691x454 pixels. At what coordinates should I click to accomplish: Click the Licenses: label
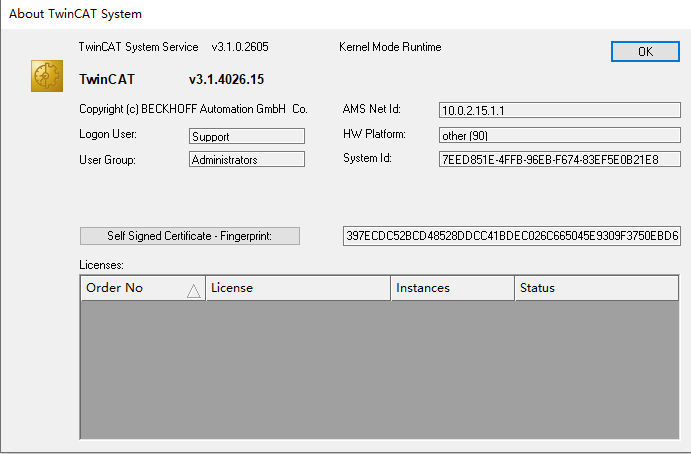(101, 265)
